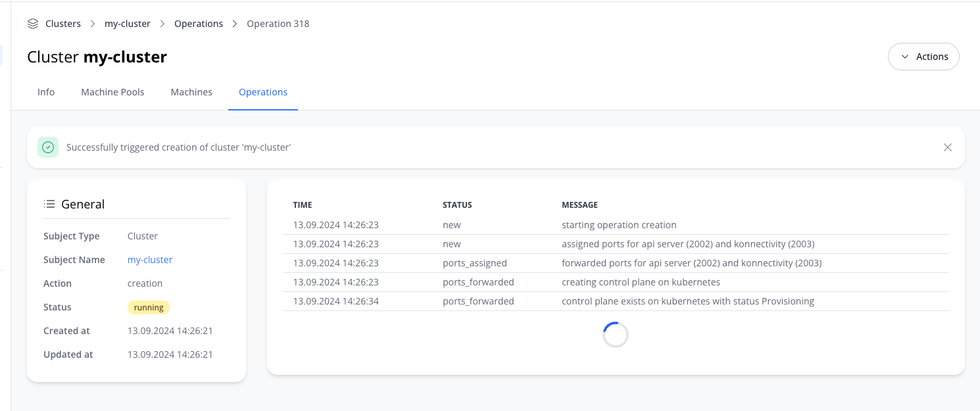Open the my-cluster Subject Name link
Screen dimensions: 980x411
click(x=150, y=260)
